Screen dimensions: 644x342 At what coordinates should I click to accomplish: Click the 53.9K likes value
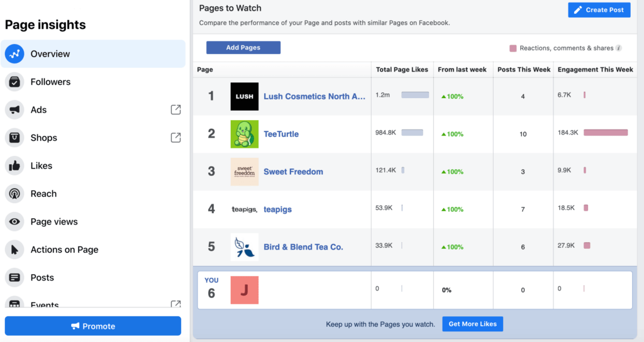coord(384,207)
